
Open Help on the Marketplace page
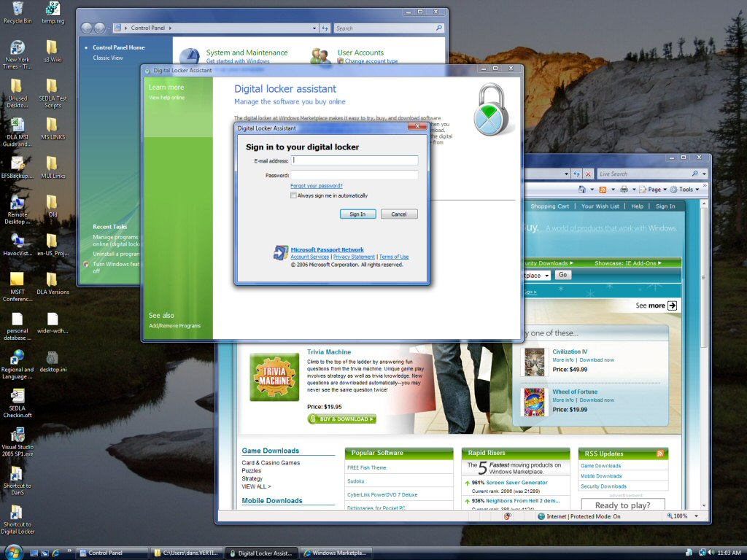click(638, 206)
